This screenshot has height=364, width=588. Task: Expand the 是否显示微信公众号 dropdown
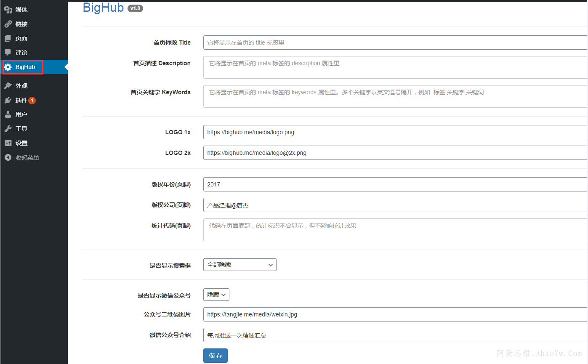pos(216,295)
